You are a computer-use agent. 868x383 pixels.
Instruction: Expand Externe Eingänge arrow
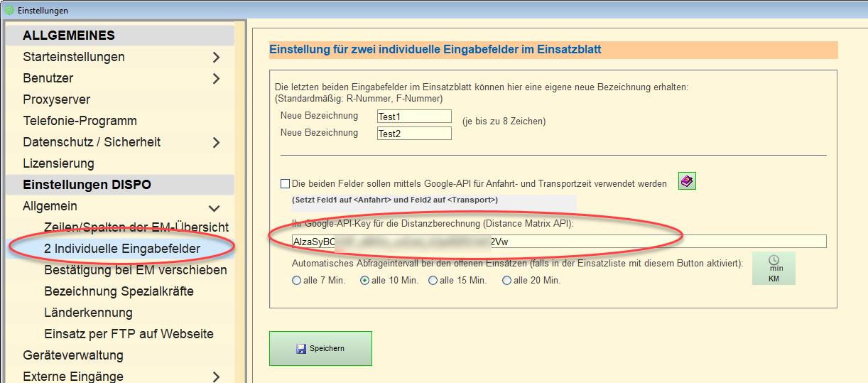[x=216, y=377]
